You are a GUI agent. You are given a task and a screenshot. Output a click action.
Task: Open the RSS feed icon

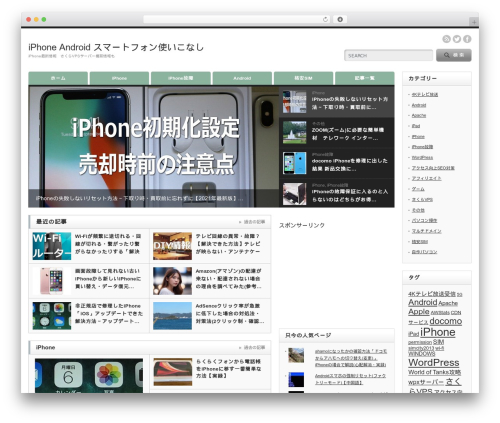click(446, 39)
